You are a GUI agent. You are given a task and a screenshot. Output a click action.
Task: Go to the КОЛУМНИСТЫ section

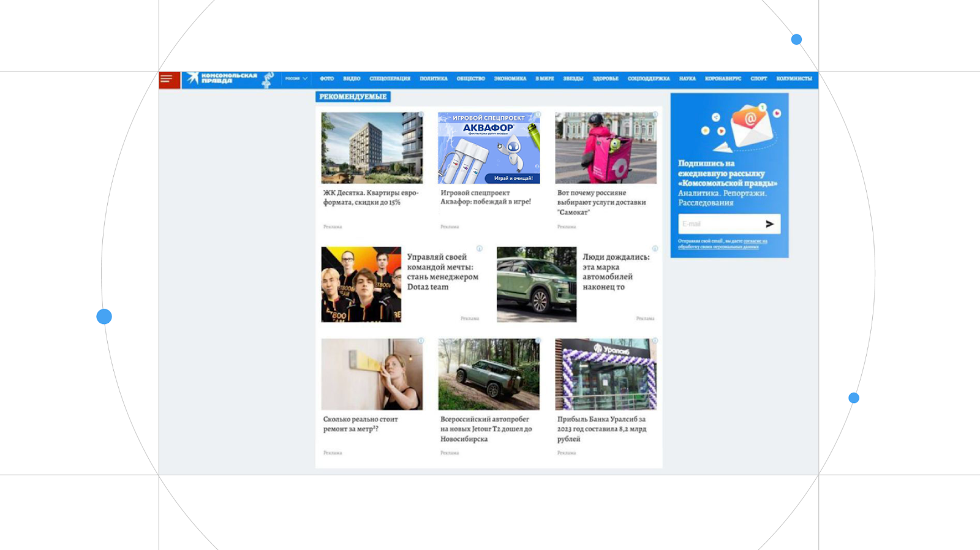(x=794, y=78)
